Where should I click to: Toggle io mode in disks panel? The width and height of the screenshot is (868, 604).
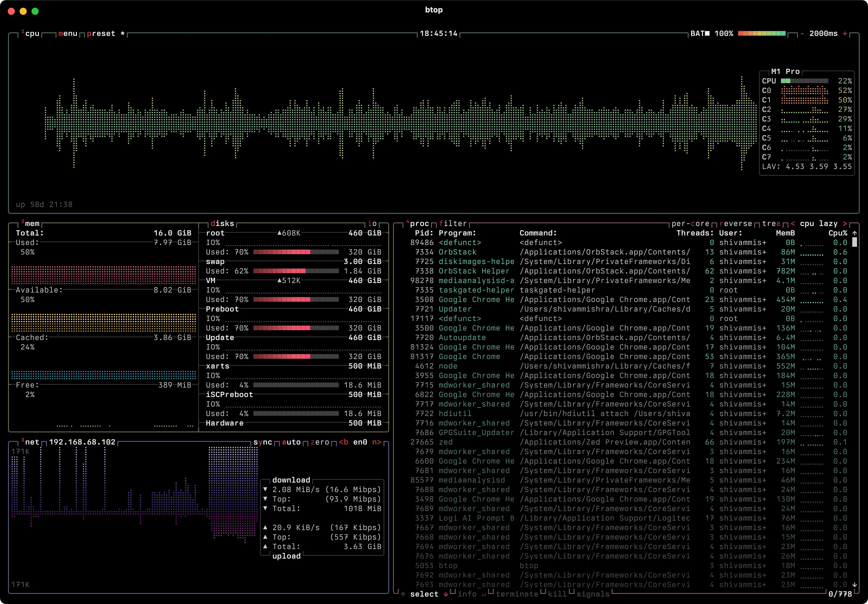click(x=372, y=223)
